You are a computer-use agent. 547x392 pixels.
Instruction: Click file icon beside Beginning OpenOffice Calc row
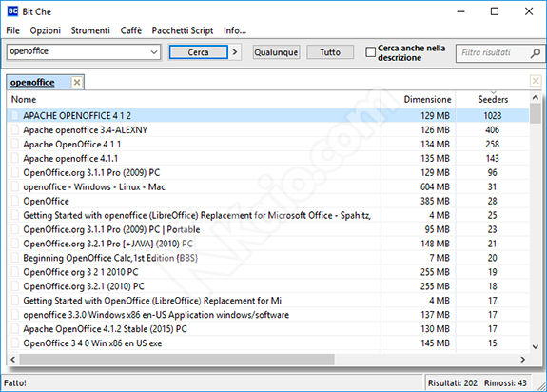pos(15,258)
